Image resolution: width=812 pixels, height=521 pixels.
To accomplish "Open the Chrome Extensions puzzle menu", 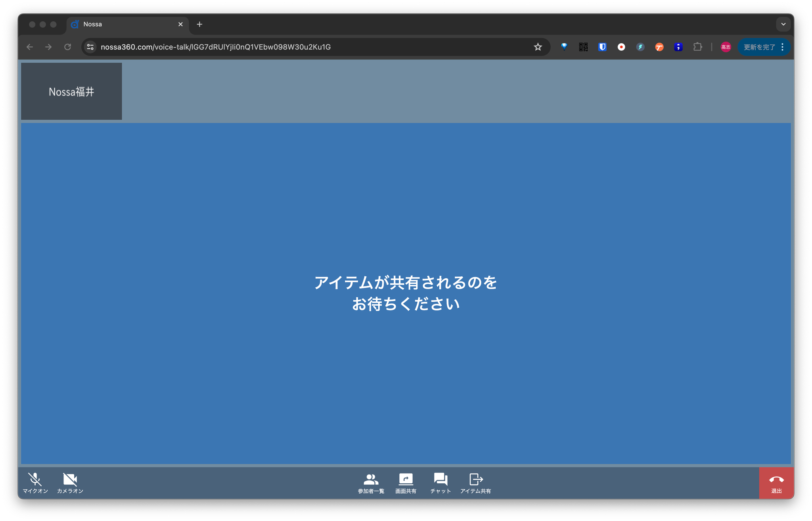I will click(x=697, y=47).
